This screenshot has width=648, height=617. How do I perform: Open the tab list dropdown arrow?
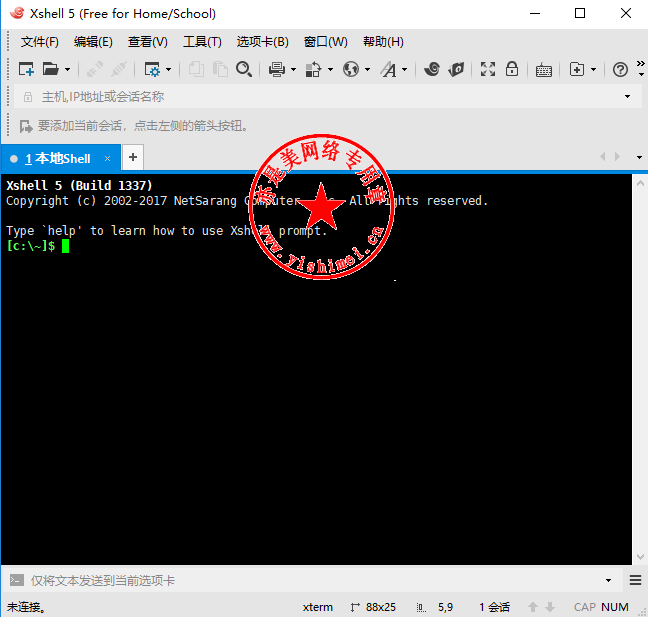click(x=639, y=157)
